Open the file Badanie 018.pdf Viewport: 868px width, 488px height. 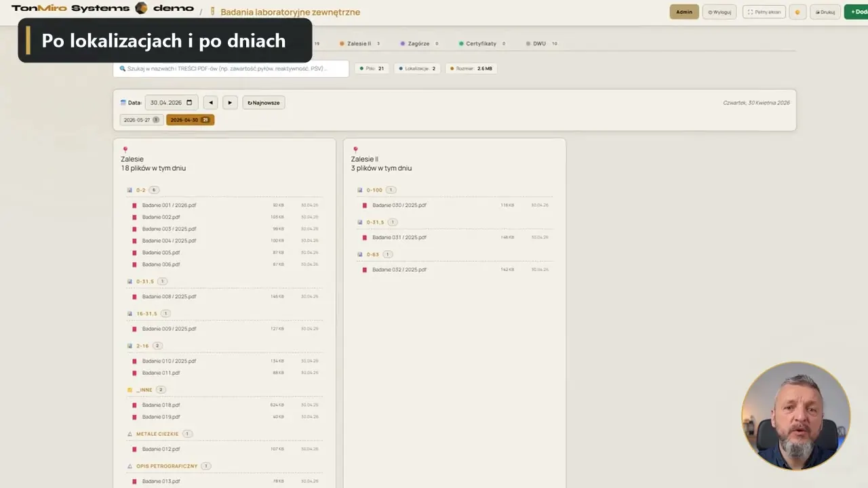[x=161, y=405]
